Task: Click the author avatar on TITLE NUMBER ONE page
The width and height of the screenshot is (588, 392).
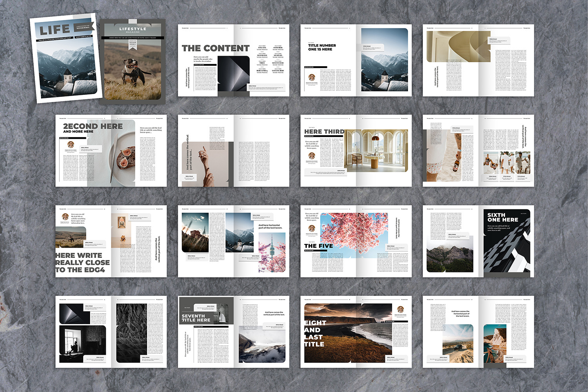Action: coord(312,77)
